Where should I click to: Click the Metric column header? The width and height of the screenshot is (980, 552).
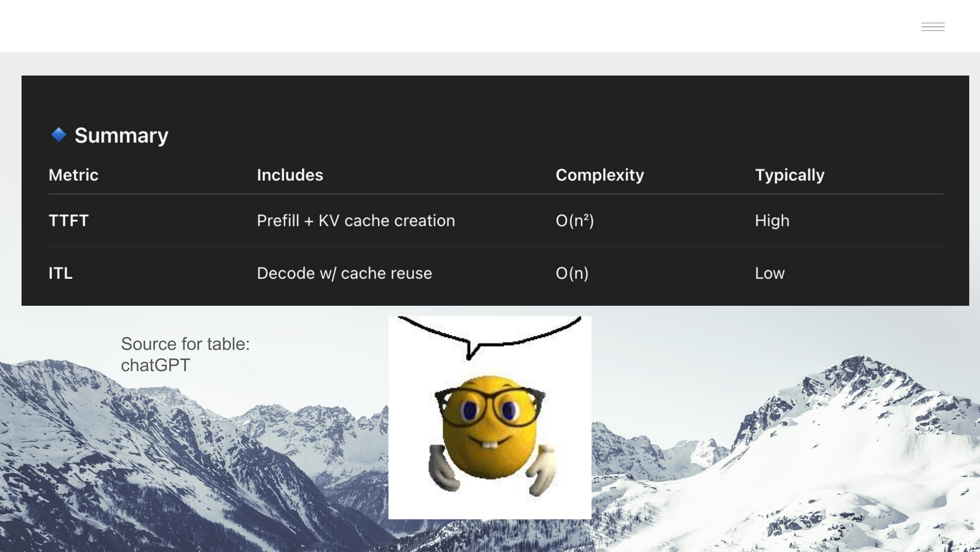[x=74, y=175]
